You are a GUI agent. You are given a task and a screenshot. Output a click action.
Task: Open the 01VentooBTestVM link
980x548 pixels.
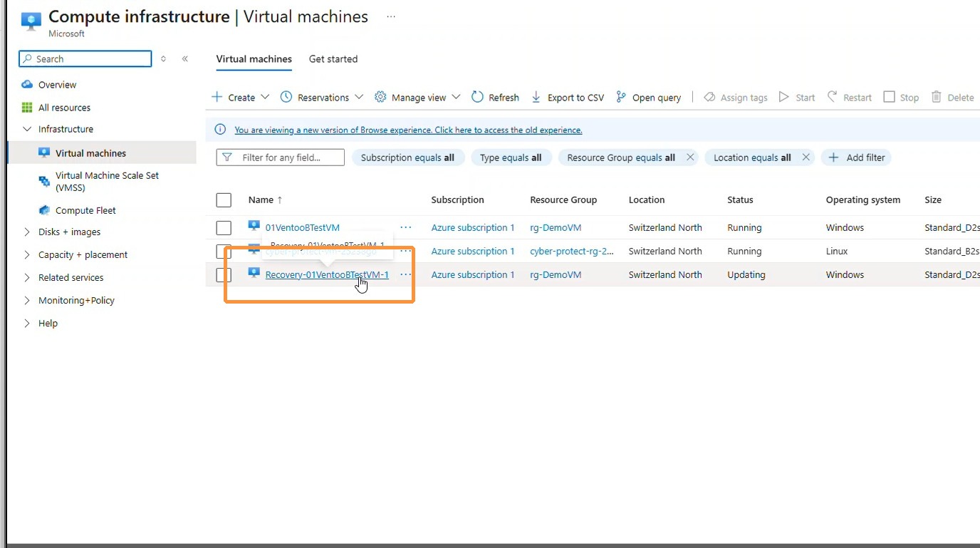click(302, 227)
